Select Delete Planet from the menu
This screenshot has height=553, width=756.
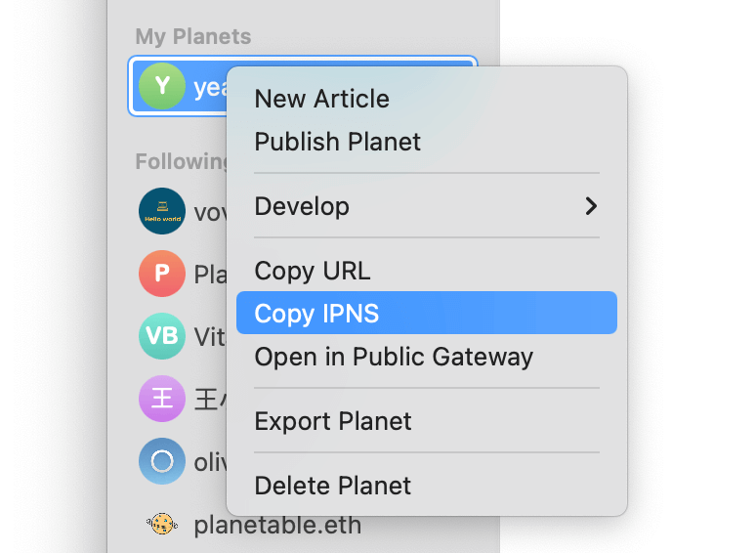333,486
